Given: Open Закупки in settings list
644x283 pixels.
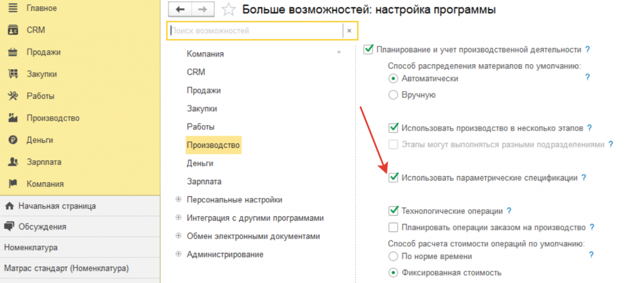Looking at the screenshot, I should [x=202, y=109].
